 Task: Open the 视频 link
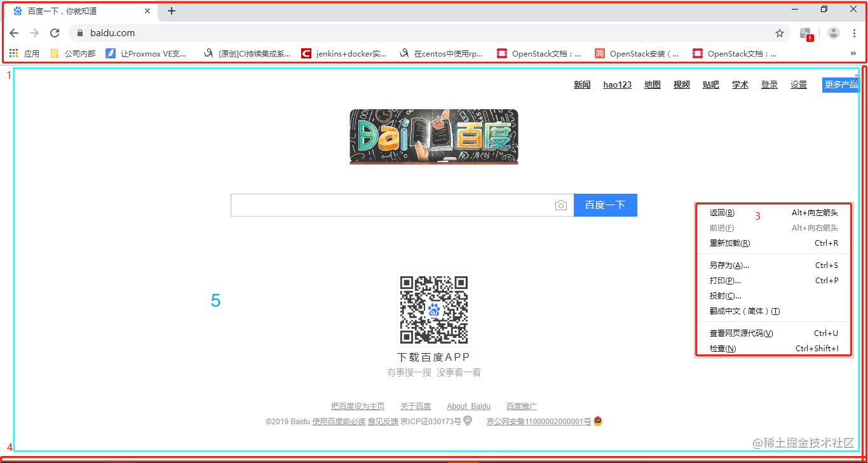682,85
